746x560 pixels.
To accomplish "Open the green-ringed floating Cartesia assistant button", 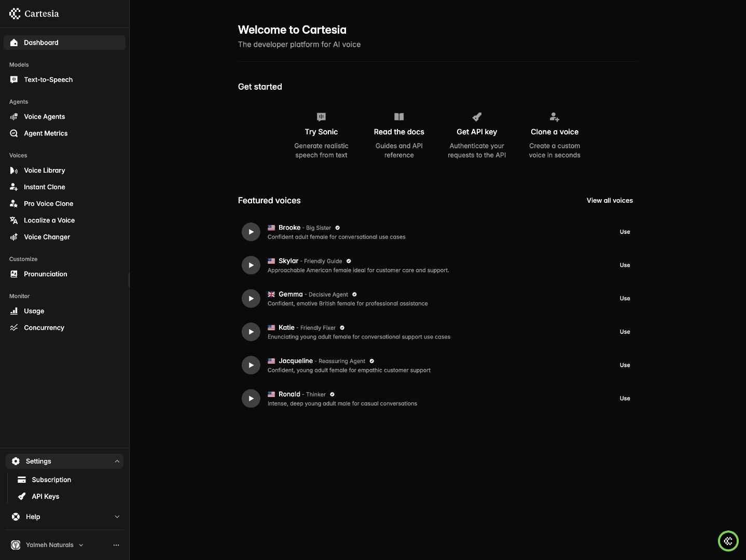I will pyautogui.click(x=728, y=541).
